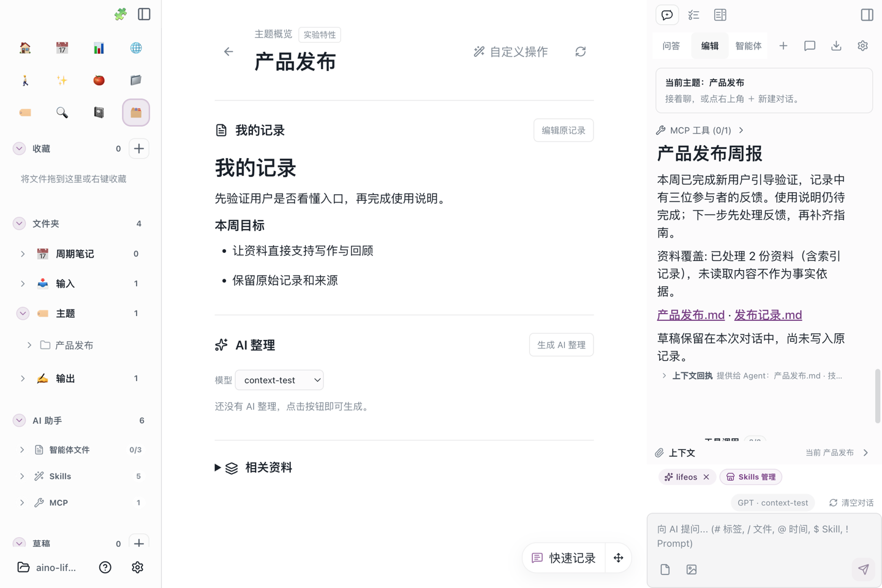
Task: Open the calendar icon in sidebar grid
Action: point(62,48)
